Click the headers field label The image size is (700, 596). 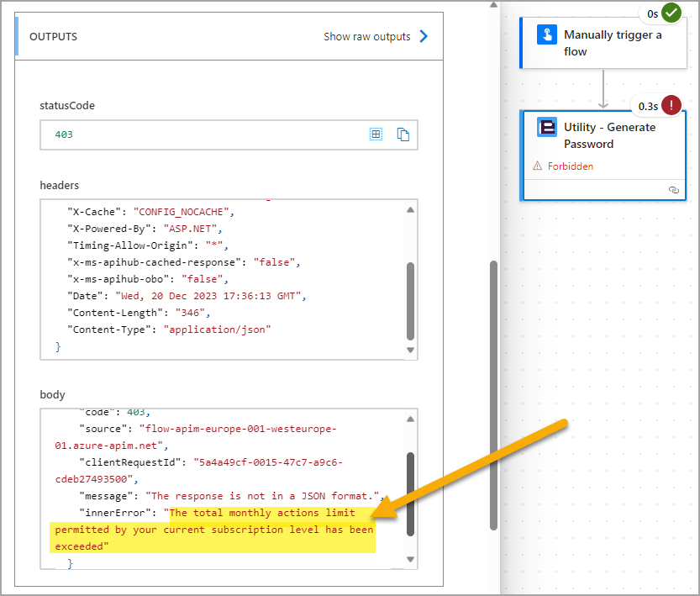60,185
